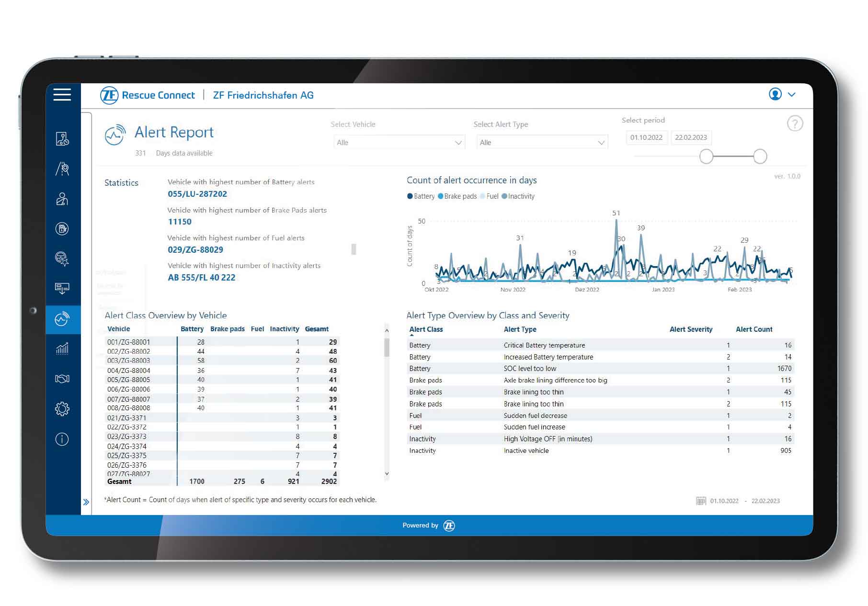Viewport: 868px width, 606px height.
Task: Select the analytics chart sidebar icon
Action: (x=62, y=348)
